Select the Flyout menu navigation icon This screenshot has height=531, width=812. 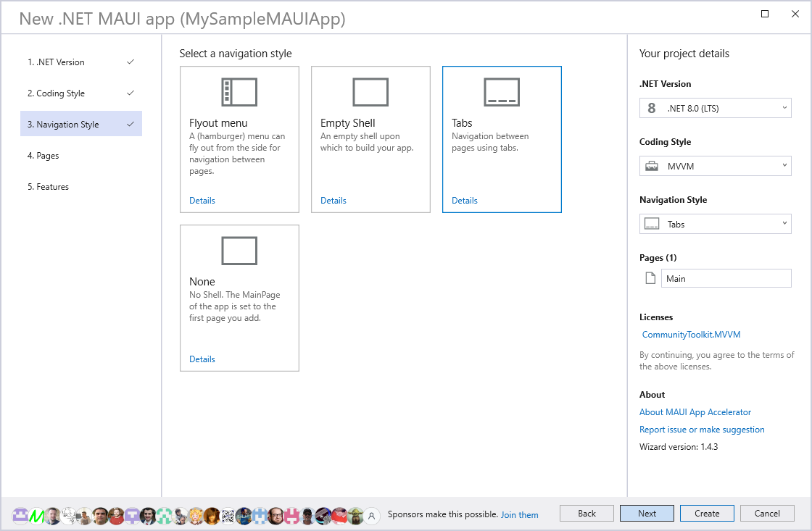click(x=239, y=93)
